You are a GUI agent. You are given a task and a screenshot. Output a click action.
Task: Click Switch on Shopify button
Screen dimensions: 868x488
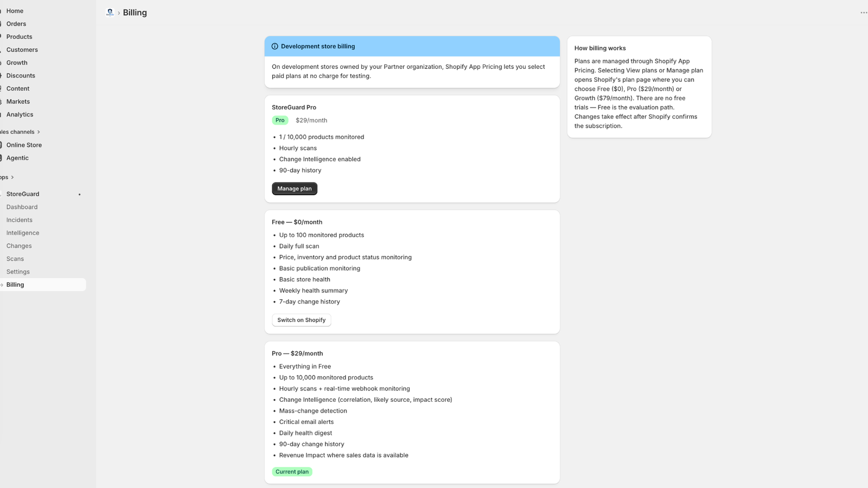click(x=302, y=320)
